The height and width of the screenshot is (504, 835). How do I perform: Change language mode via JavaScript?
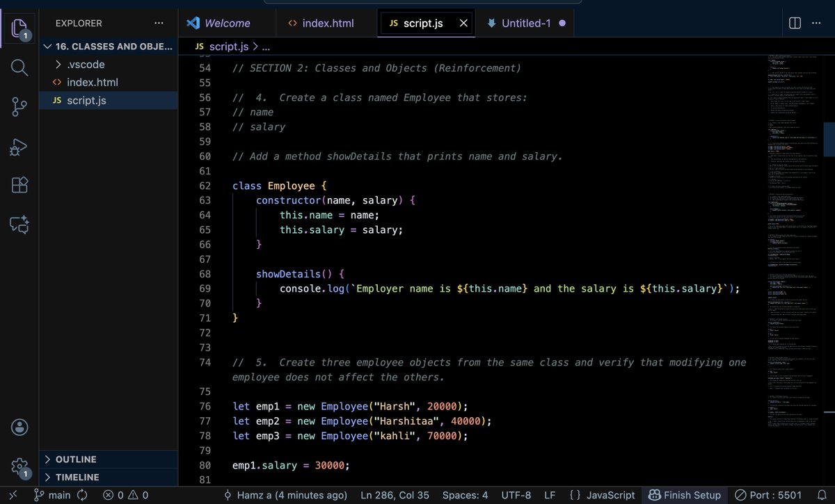coord(611,495)
